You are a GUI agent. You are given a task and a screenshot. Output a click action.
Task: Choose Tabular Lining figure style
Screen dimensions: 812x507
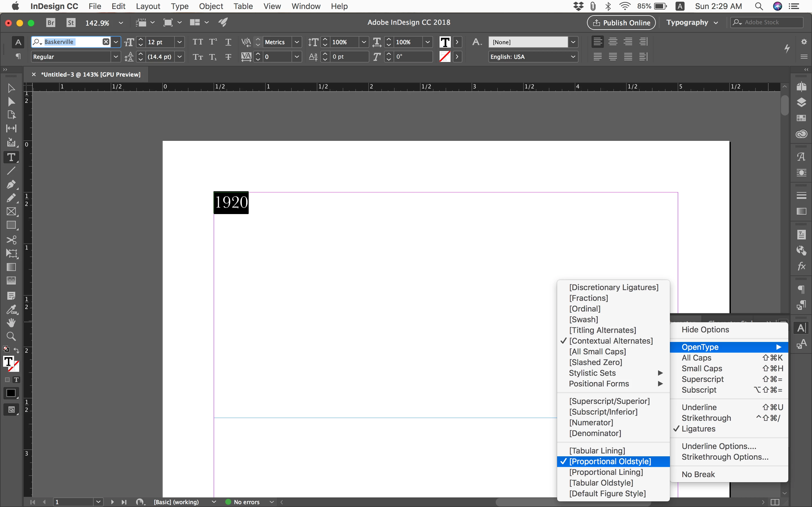(x=597, y=451)
